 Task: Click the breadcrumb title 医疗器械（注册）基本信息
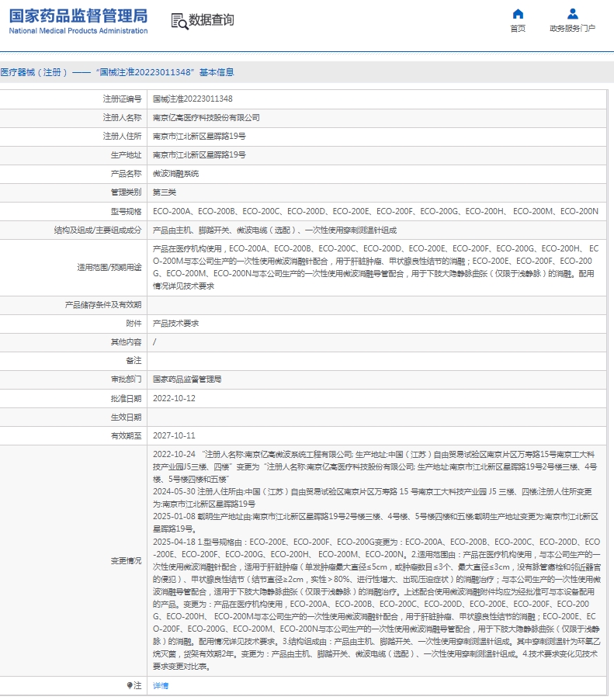point(117,72)
